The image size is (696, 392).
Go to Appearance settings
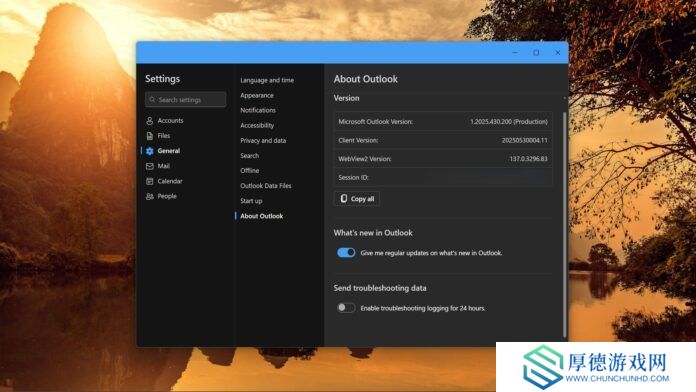point(257,95)
